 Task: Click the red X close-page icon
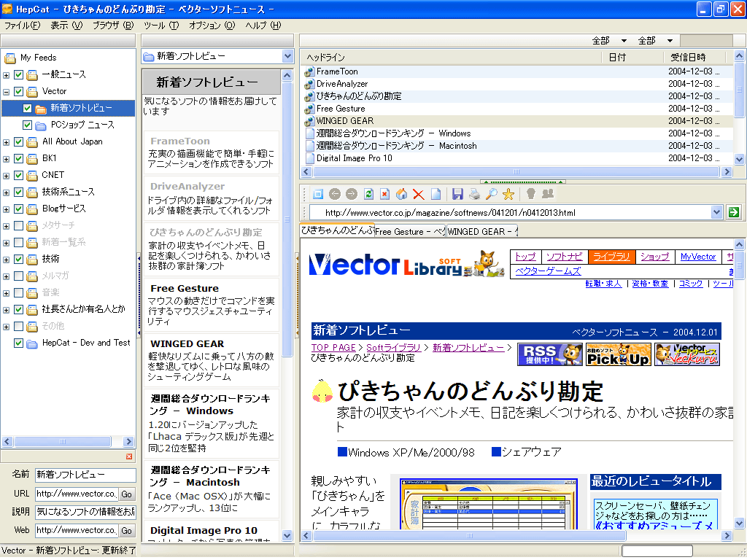pyautogui.click(x=418, y=194)
